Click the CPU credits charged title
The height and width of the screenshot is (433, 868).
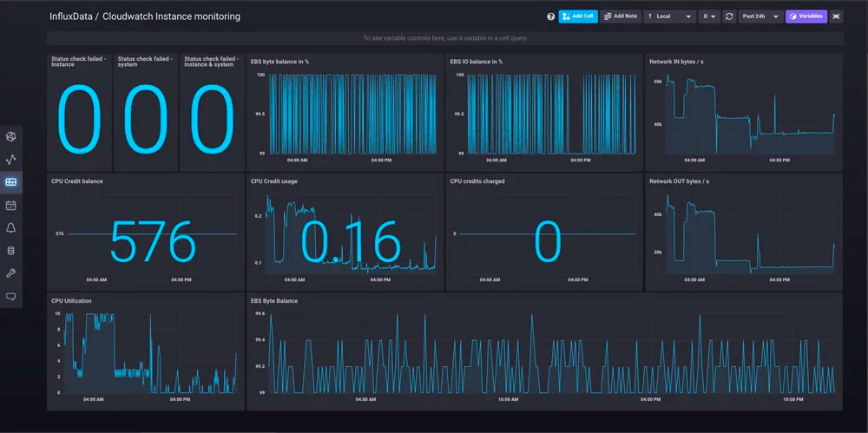pyautogui.click(x=477, y=181)
